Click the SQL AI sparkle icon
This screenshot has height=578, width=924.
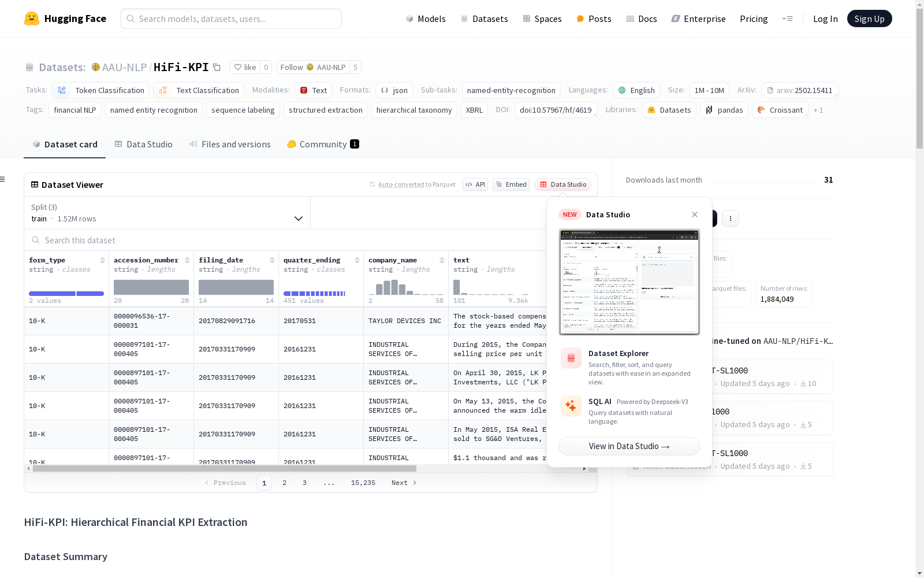pos(571,406)
